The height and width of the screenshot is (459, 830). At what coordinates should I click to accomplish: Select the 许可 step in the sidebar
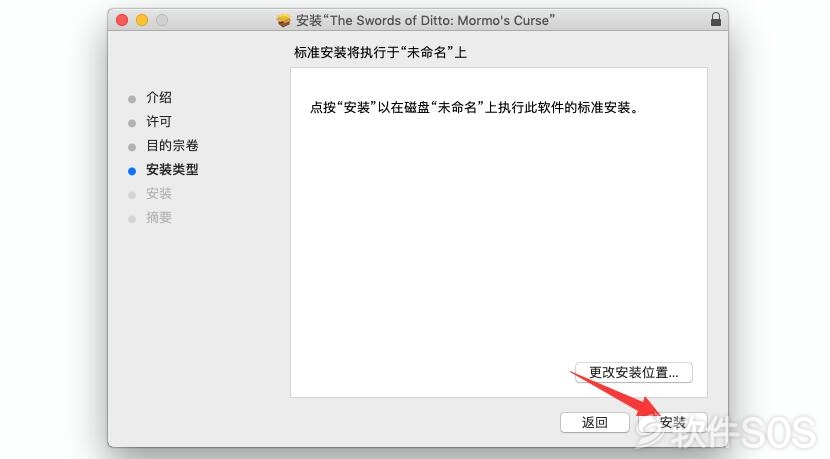click(x=159, y=122)
